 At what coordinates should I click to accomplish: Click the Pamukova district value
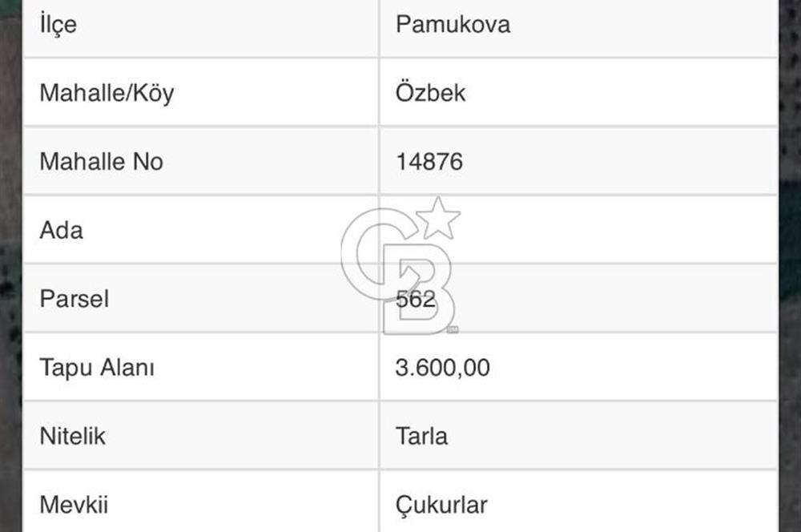(453, 24)
